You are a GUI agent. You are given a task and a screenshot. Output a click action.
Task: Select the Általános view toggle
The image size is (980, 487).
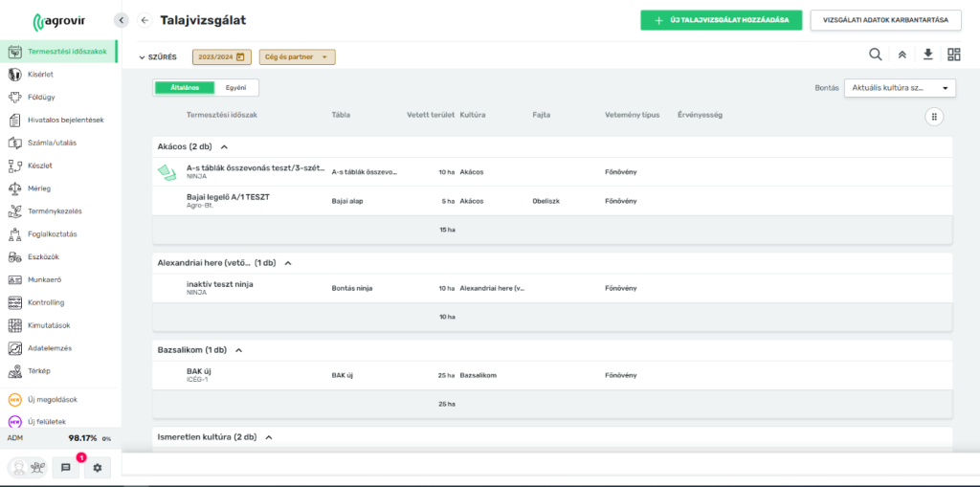coord(185,88)
